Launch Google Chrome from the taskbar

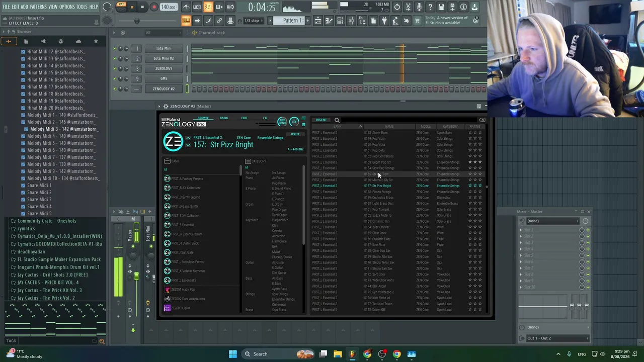click(x=397, y=354)
